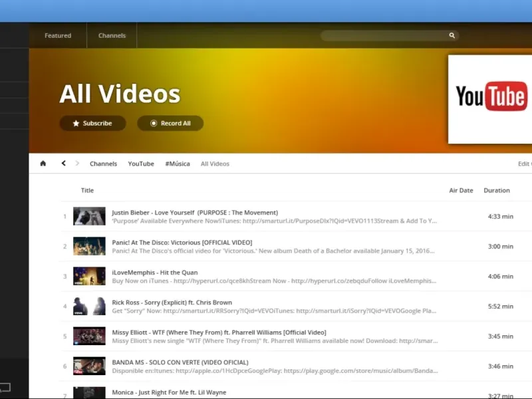Select 'Monica - Just Right For Me' title
The image size is (532, 399).
tap(169, 392)
